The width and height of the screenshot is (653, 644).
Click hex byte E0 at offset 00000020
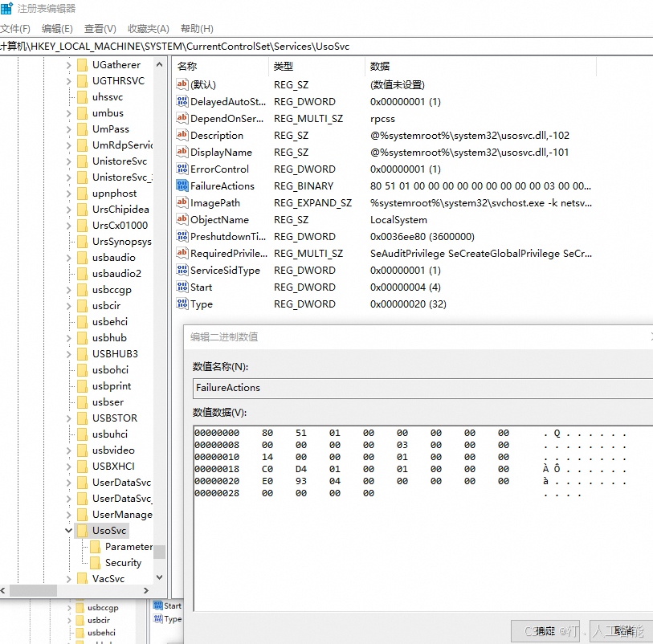(267, 481)
